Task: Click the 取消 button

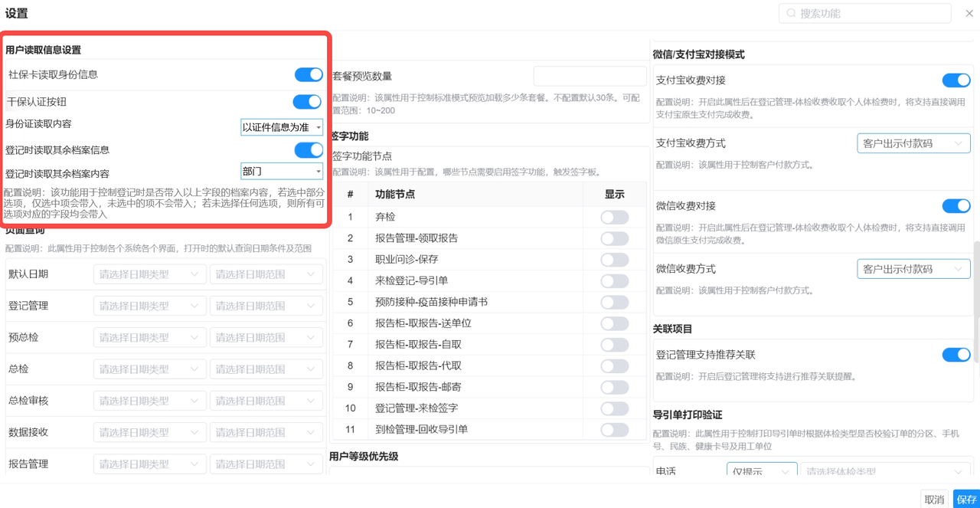Action: 934,500
